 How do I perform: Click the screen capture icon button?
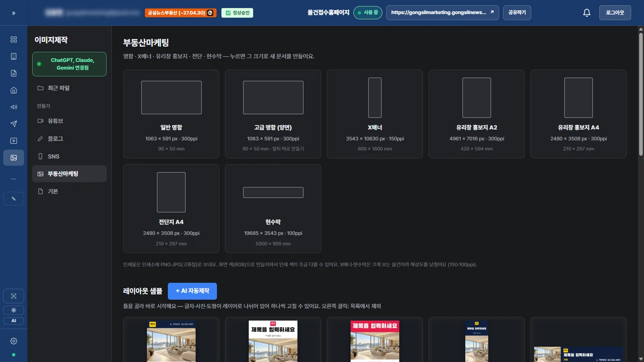click(14, 296)
